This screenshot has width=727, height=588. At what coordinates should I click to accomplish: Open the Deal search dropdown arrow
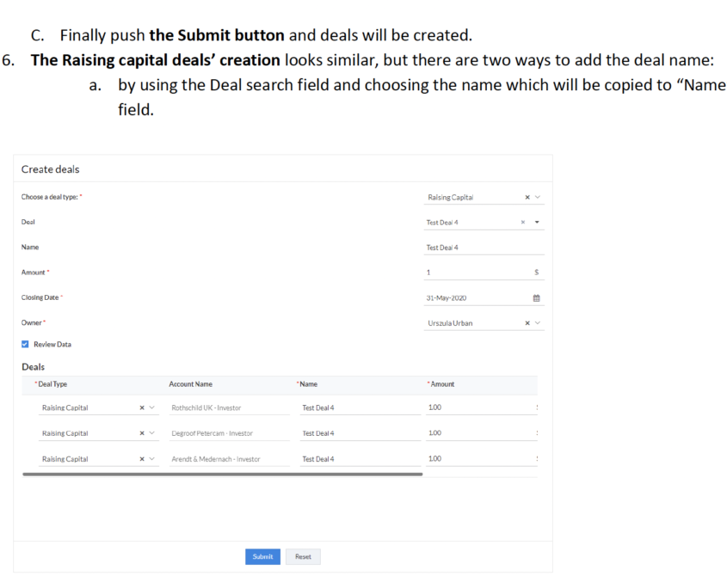(x=537, y=223)
